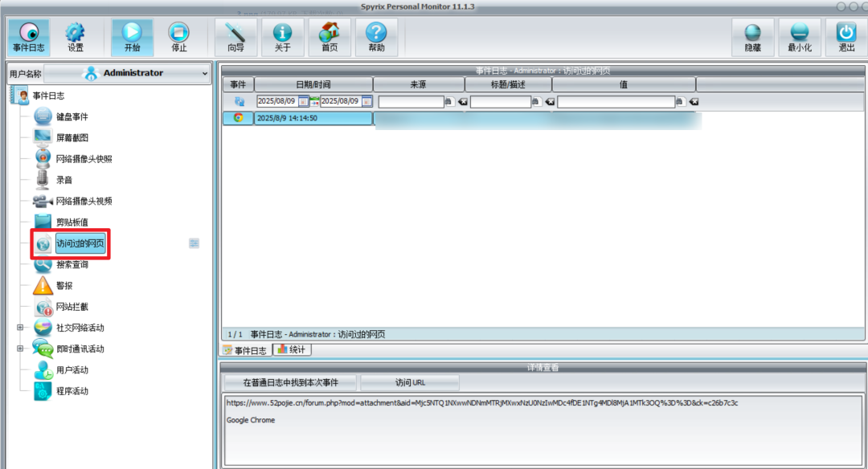Click the start date field 2025/08/09
The height and width of the screenshot is (469, 868).
point(276,101)
